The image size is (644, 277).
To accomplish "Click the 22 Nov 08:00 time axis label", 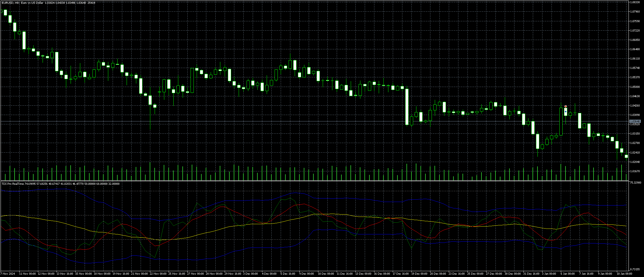I will coord(158,274).
